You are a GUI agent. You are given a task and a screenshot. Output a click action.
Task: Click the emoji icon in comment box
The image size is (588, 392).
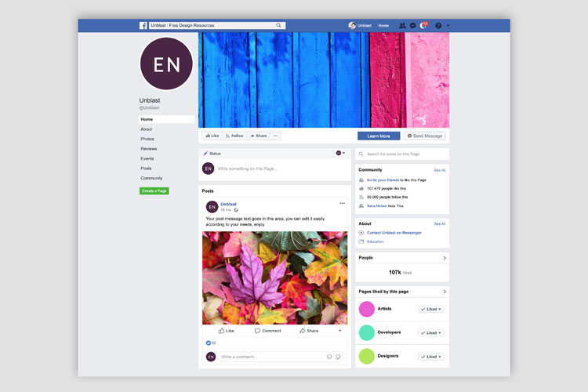329,357
